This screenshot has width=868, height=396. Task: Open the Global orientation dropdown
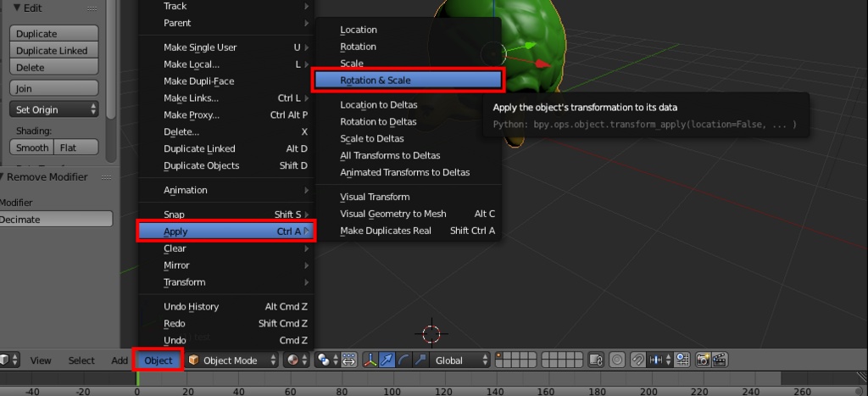[460, 360]
